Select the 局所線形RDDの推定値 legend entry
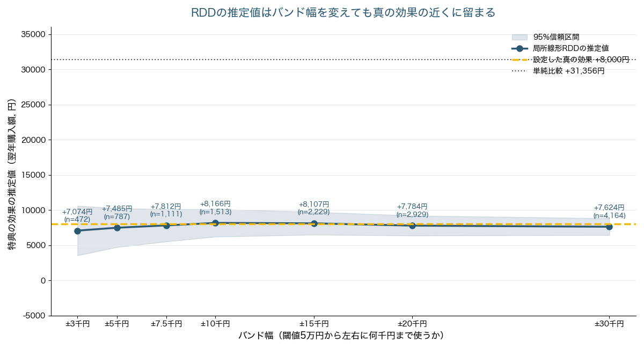This screenshot has height=349, width=644. pyautogui.click(x=560, y=48)
